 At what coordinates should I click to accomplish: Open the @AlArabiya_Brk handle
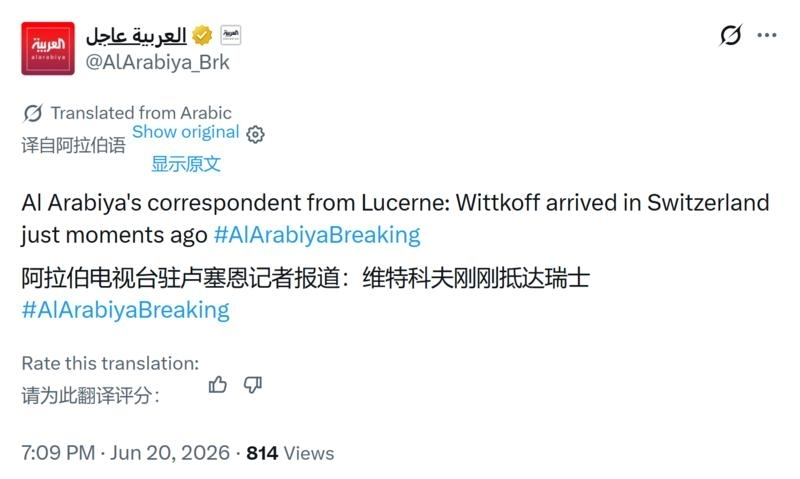(158, 62)
